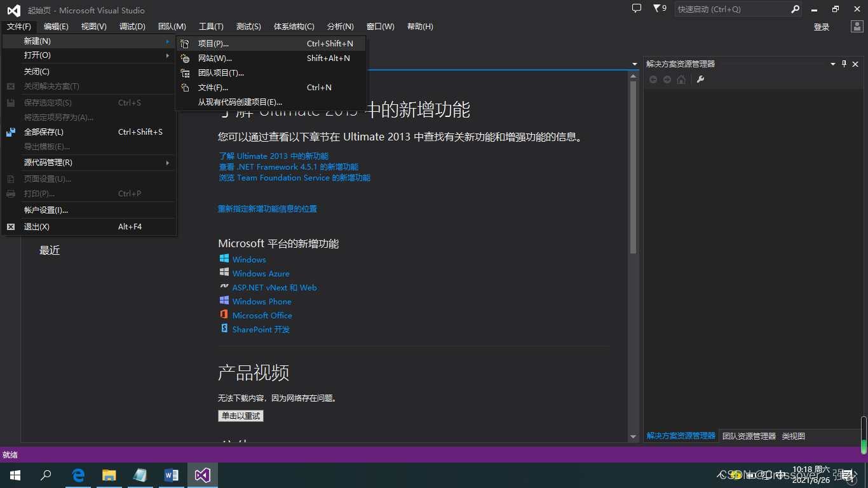This screenshot has width=868, height=488.
Task: Open Word from the taskbar
Action: [172, 475]
